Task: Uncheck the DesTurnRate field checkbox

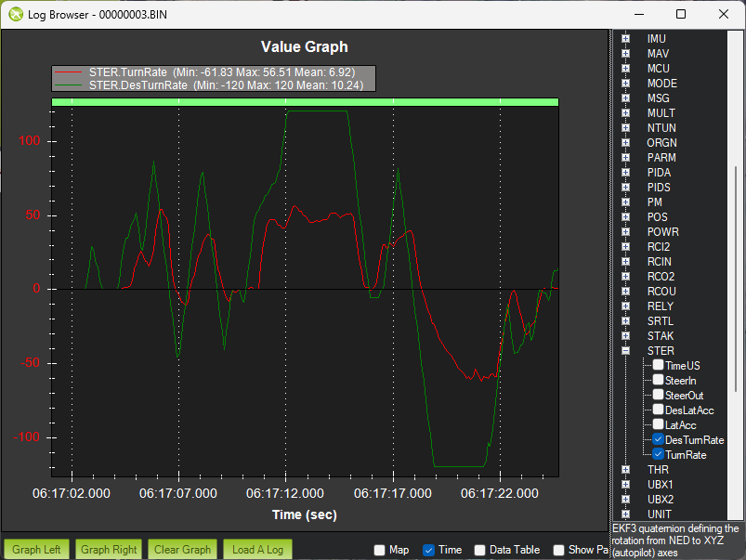Action: click(x=658, y=439)
